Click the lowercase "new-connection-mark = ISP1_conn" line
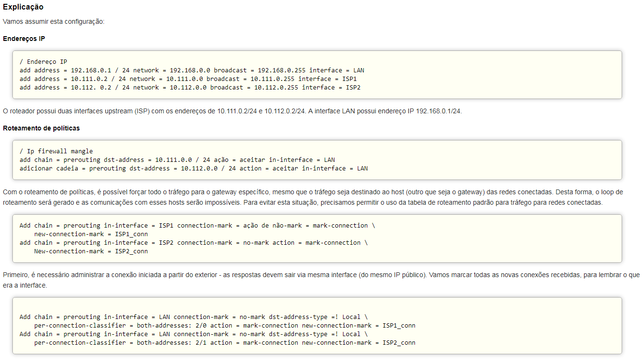The image size is (644, 359). (x=91, y=234)
